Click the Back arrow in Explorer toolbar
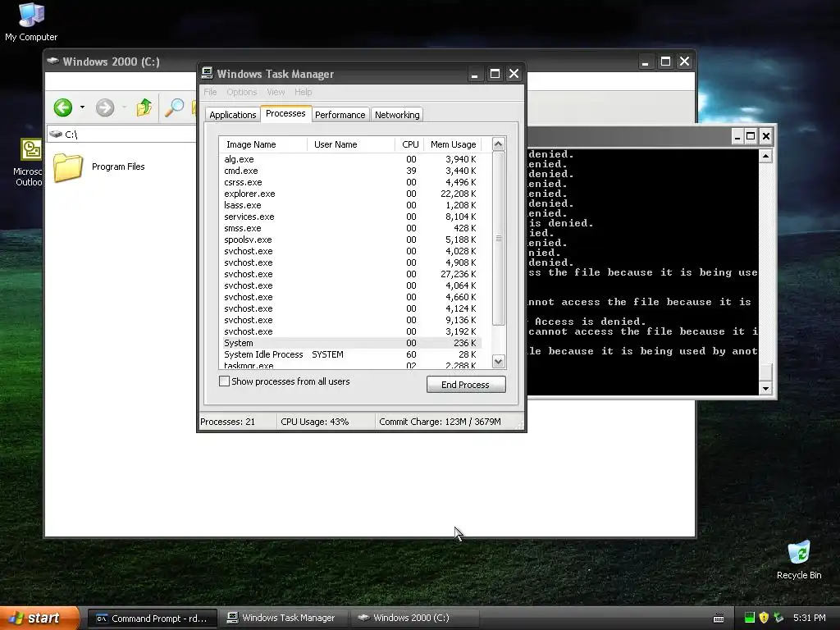 click(63, 107)
